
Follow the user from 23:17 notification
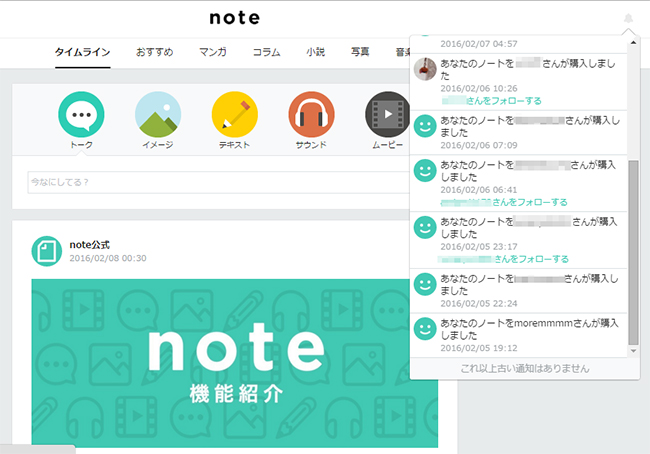504,259
